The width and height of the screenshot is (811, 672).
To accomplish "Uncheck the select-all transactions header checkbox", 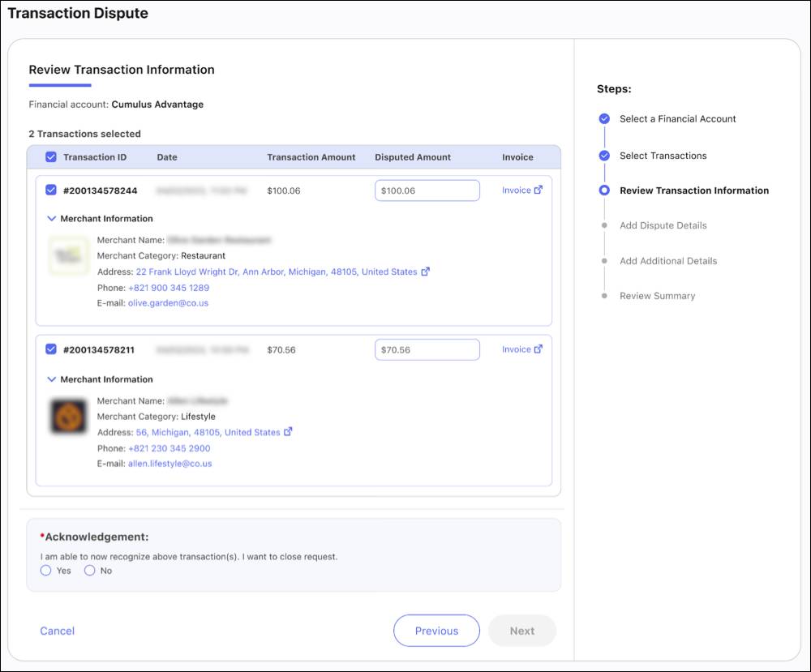I will click(x=50, y=157).
